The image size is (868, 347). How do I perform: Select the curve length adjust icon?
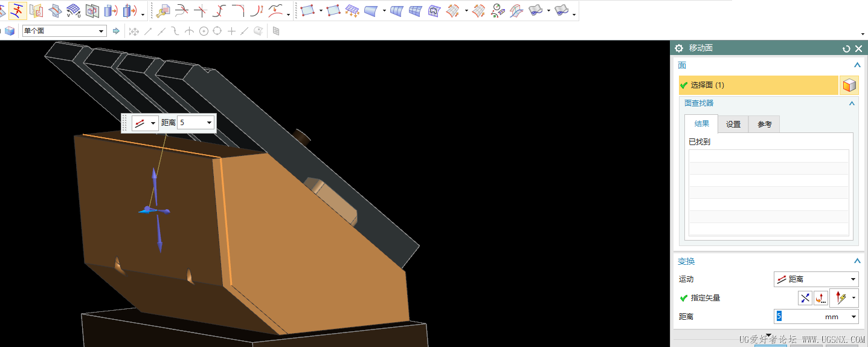tap(257, 10)
